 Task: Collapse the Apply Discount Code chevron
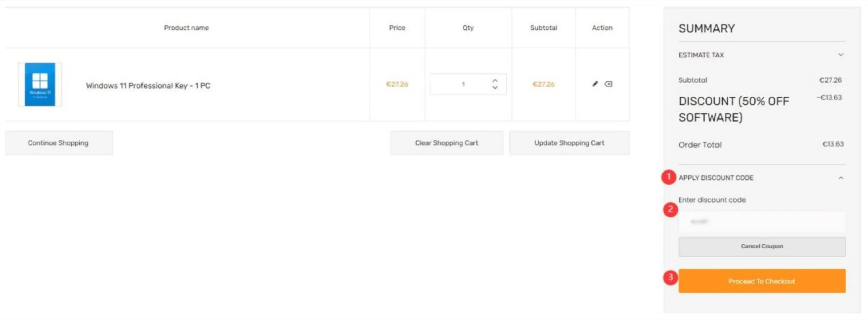841,178
